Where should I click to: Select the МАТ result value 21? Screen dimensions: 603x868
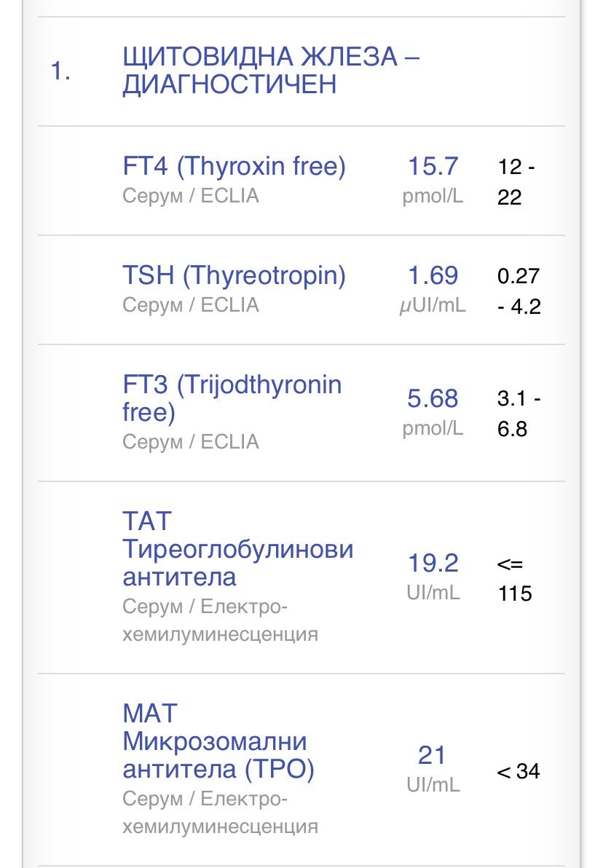(x=433, y=755)
